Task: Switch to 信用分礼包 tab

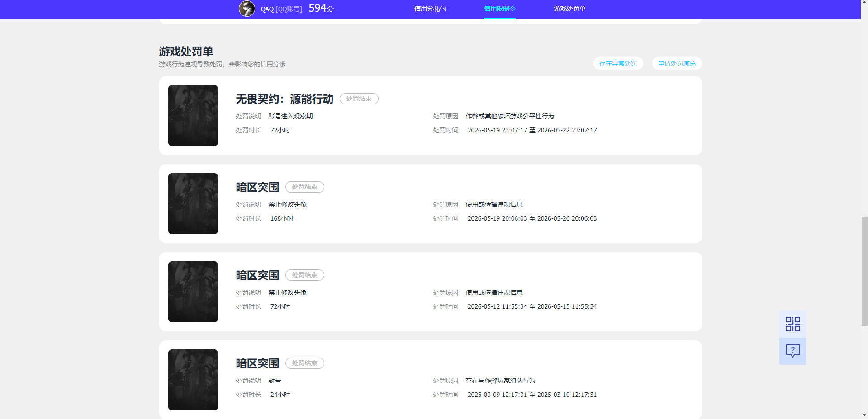Action: click(x=430, y=9)
